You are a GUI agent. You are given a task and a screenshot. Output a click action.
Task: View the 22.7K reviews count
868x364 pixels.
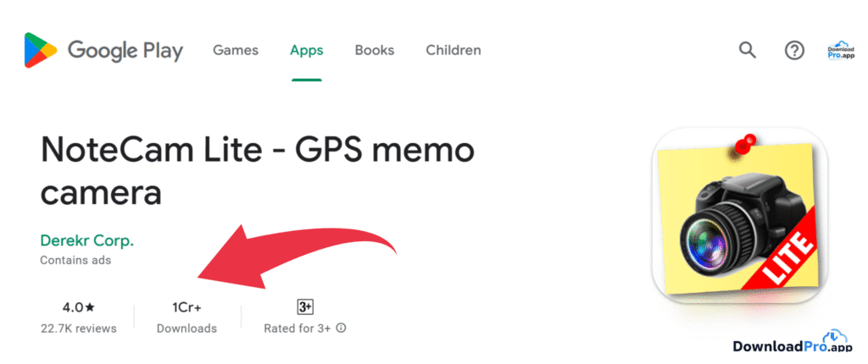tap(79, 328)
